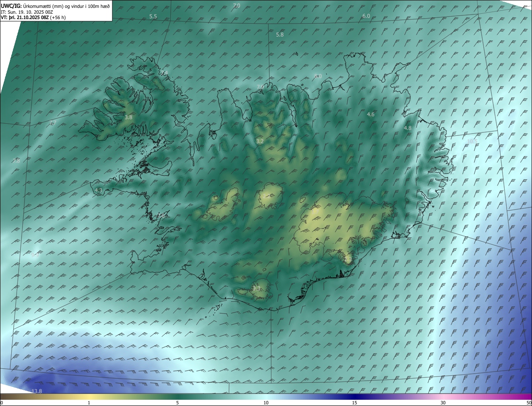The width and height of the screenshot is (532, 406).
Task: Click the 7.4 value label in the Westfjords
Action: tap(165, 73)
